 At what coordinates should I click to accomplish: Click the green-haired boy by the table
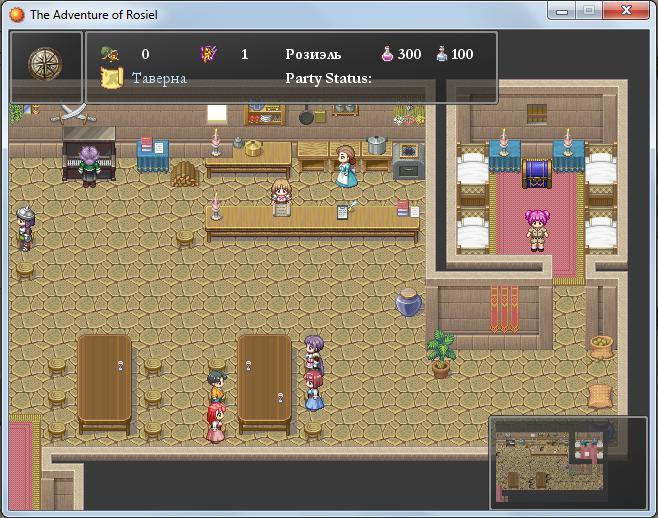217,386
